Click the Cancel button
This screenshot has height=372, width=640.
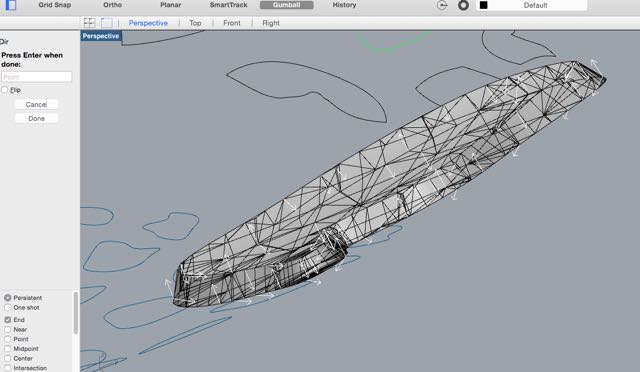pyautogui.click(x=36, y=105)
